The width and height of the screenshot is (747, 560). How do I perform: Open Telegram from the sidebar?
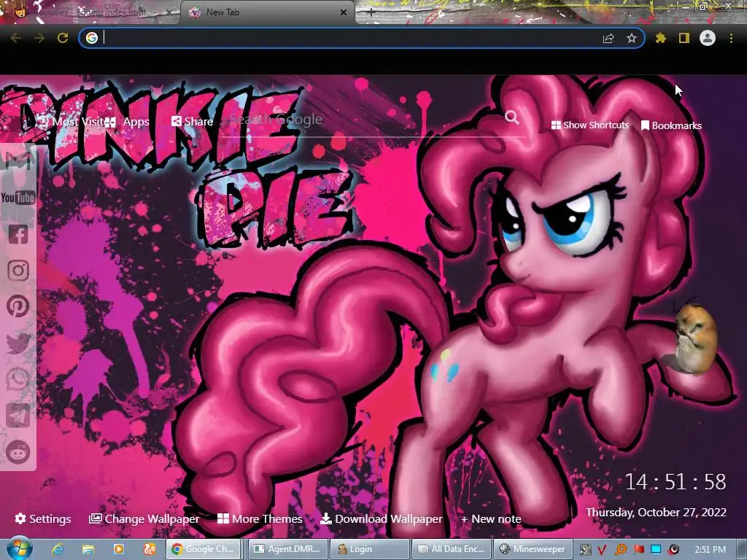[x=18, y=416]
